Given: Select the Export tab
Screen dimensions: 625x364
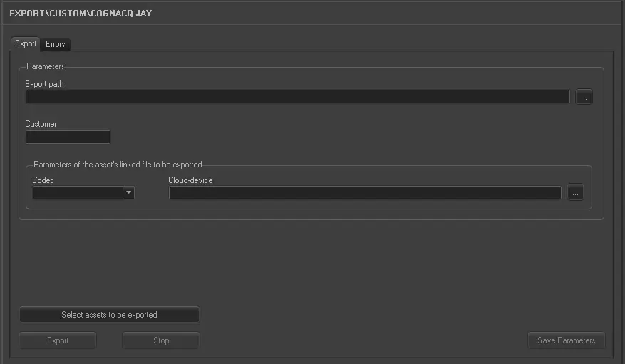Looking at the screenshot, I should coord(26,43).
